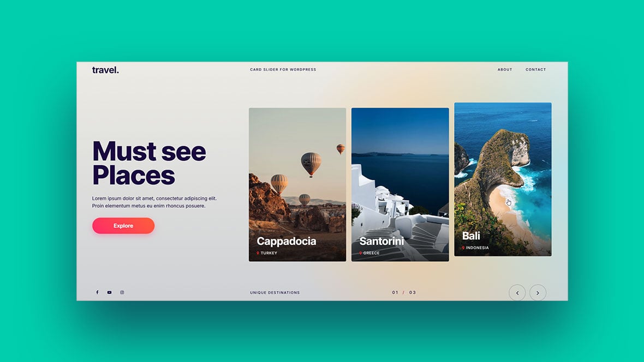Click the Card Slider for WordPress text
644x362 pixels.
click(x=283, y=70)
